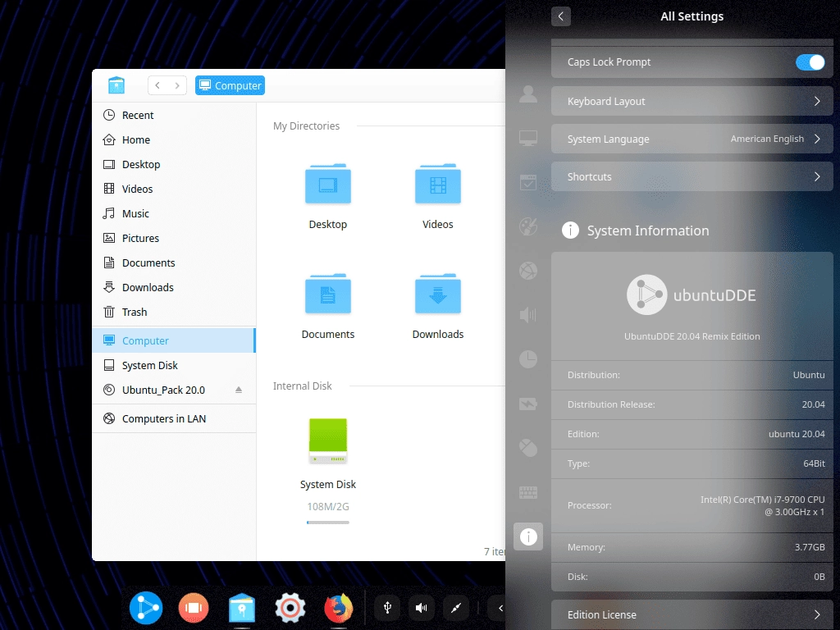Go back using All Settings arrow
The image size is (840, 630).
[x=561, y=16]
